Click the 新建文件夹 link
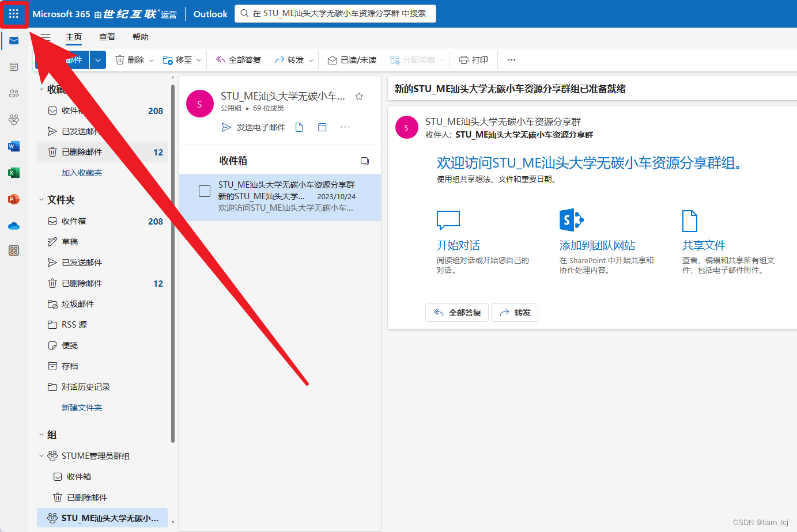 coord(82,408)
